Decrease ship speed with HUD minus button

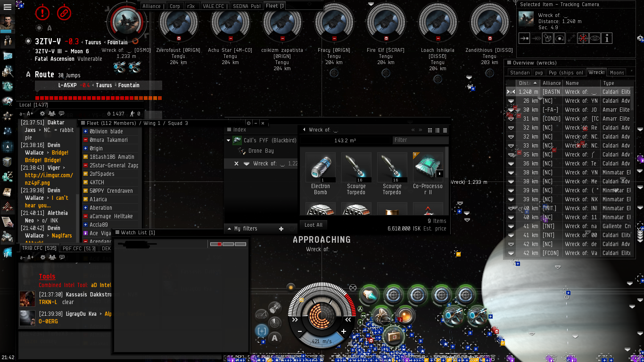point(299,332)
